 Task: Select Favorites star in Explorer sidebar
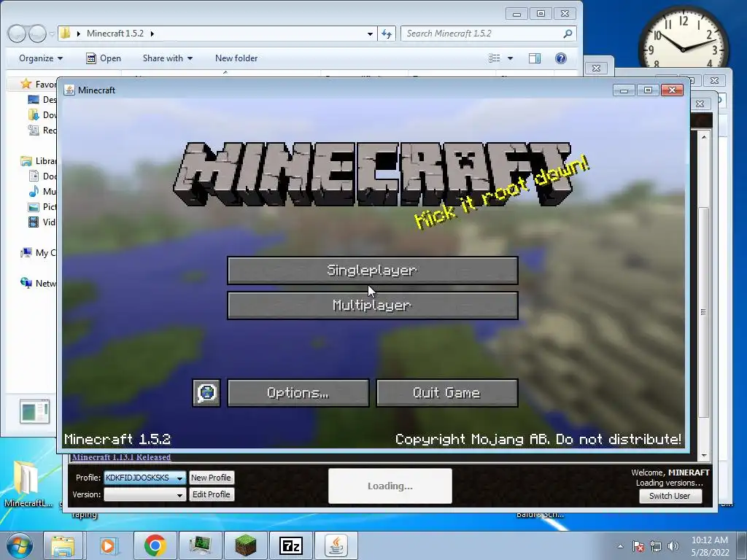click(x=26, y=84)
